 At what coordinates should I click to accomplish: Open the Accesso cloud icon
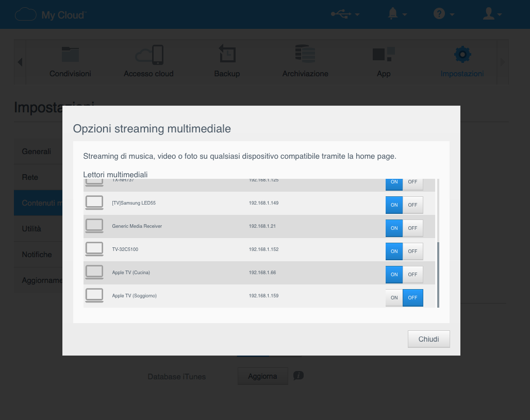click(x=149, y=55)
